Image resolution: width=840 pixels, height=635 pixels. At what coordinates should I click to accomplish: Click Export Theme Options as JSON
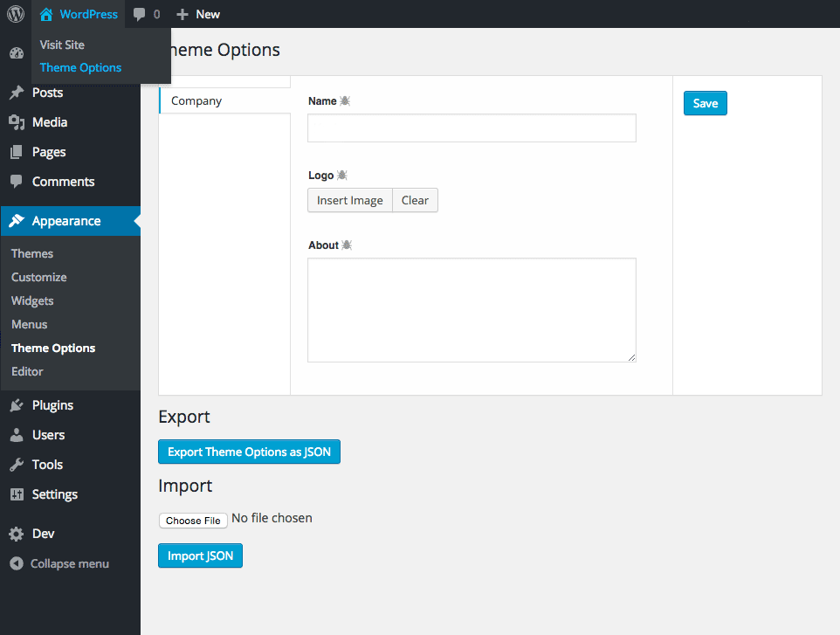point(249,452)
